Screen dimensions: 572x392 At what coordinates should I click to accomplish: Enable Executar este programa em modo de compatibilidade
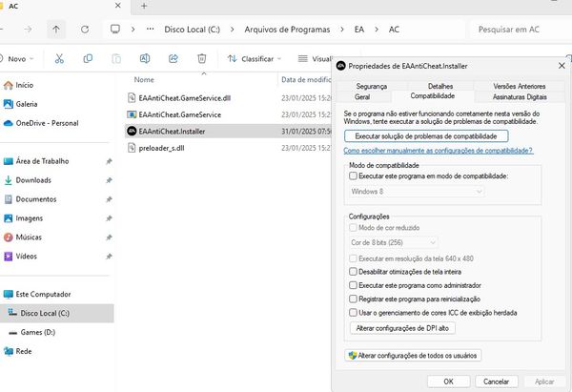click(x=353, y=175)
